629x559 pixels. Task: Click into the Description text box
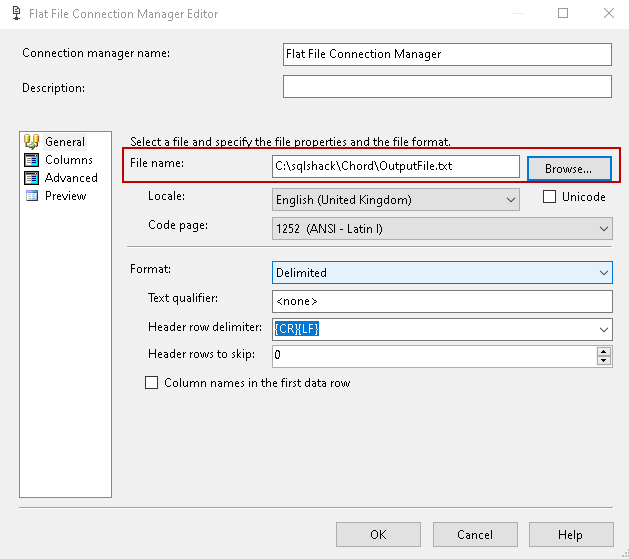click(446, 87)
